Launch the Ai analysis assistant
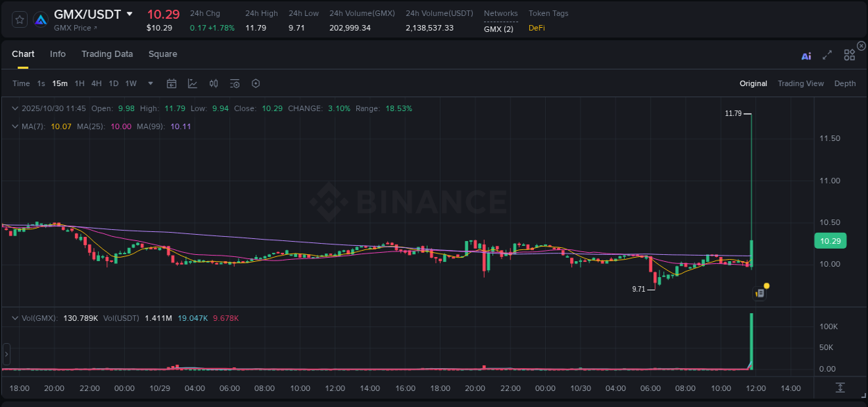Viewport: 868px width, 407px height. point(806,54)
